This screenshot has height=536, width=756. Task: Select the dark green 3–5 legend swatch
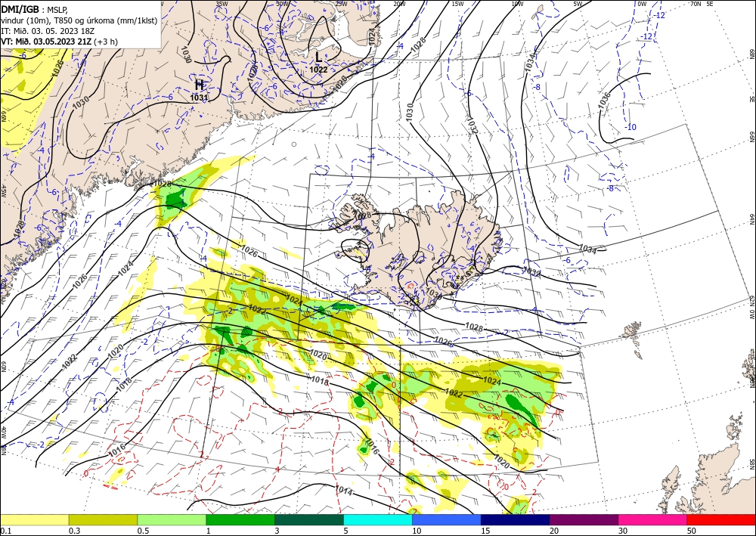coord(309,519)
